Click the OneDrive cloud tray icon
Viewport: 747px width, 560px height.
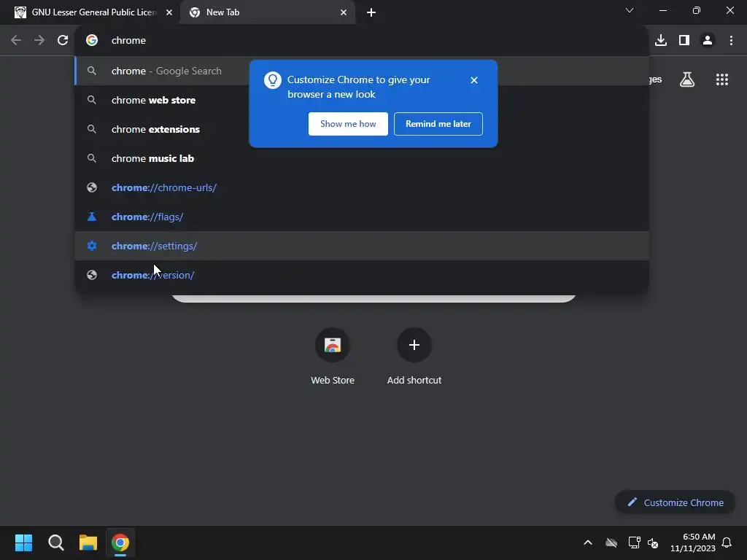(611, 542)
